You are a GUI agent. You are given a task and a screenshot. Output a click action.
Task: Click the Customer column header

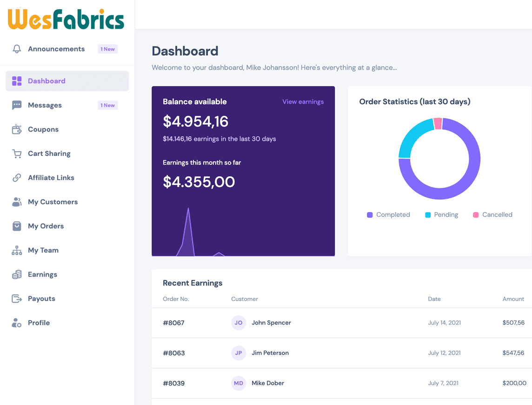tap(244, 299)
